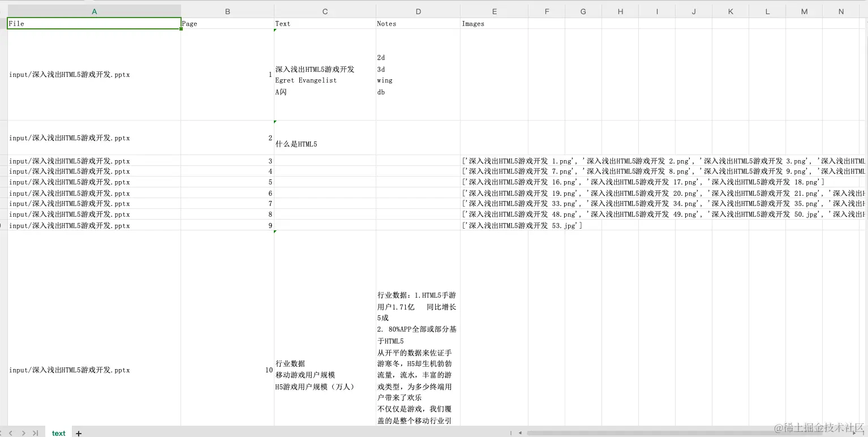The image size is (868, 437).
Task: Select column D header
Action: [x=418, y=11]
